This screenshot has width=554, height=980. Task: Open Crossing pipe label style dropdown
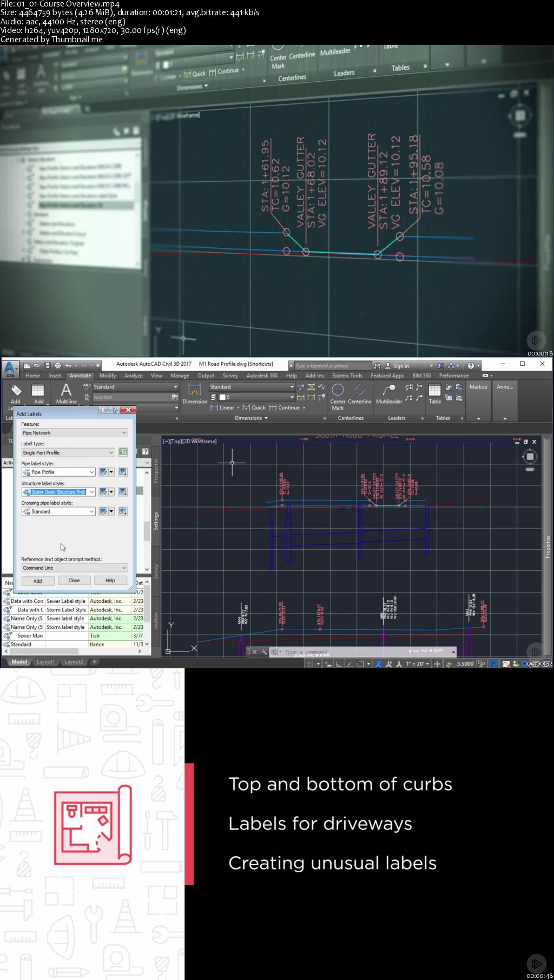tap(58, 511)
